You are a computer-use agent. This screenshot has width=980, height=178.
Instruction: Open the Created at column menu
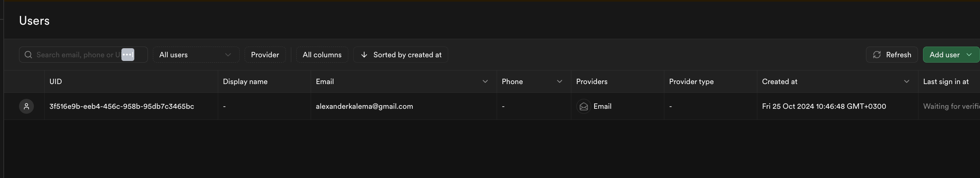pyautogui.click(x=906, y=82)
